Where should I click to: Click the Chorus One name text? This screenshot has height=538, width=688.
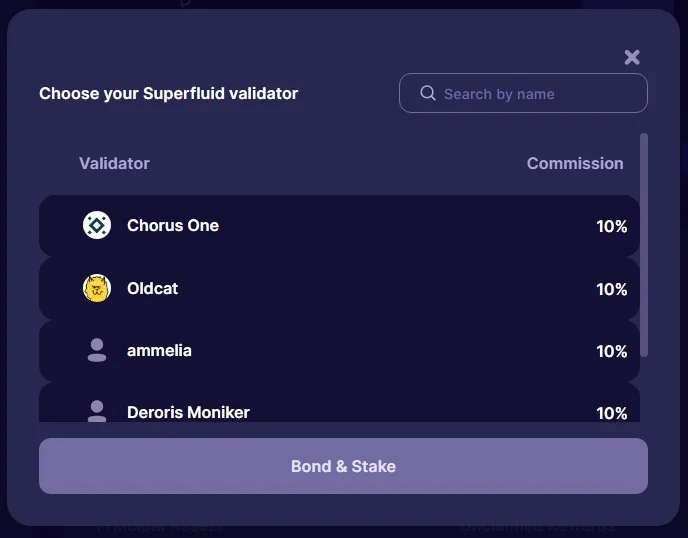(173, 225)
